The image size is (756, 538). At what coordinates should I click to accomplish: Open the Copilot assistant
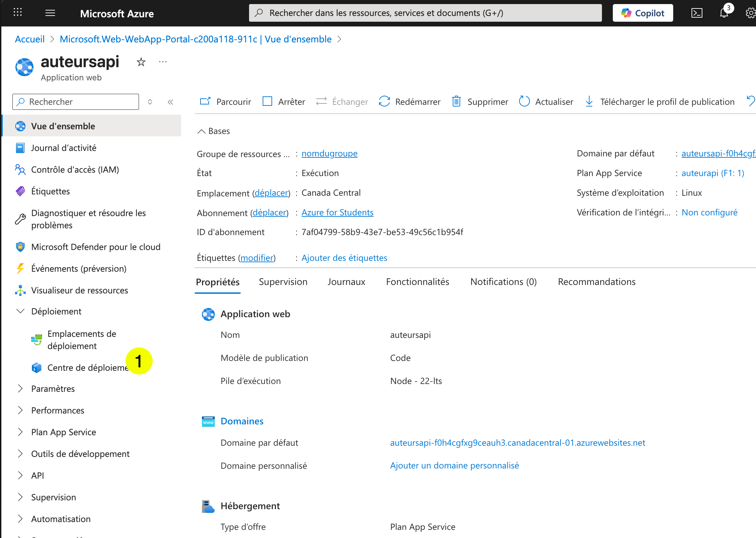click(x=642, y=13)
